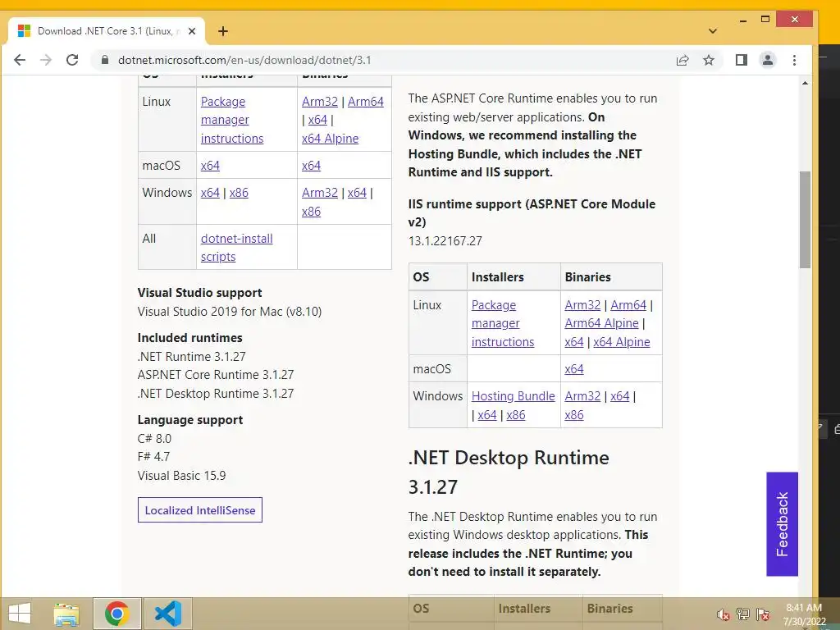The width and height of the screenshot is (840, 630).
Task: Download SDK Windows x64 installer
Action: tap(210, 192)
